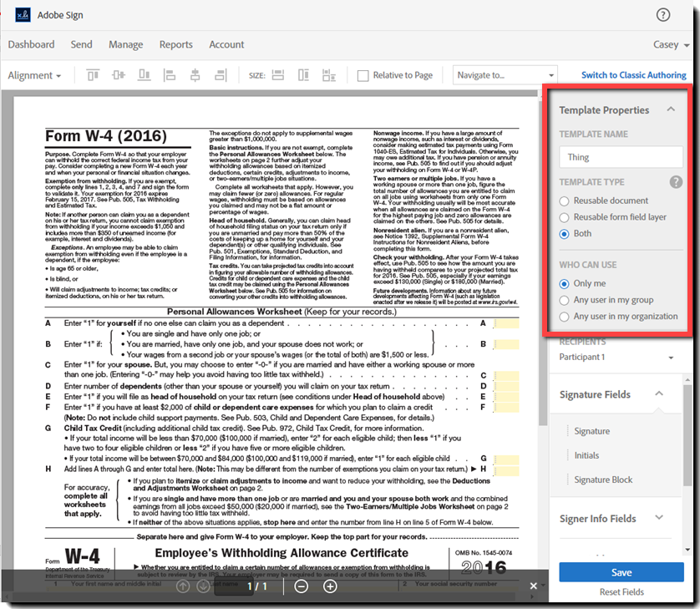Expand the Signer Info Fields section
The width and height of the screenshot is (700, 609).
pos(659,518)
